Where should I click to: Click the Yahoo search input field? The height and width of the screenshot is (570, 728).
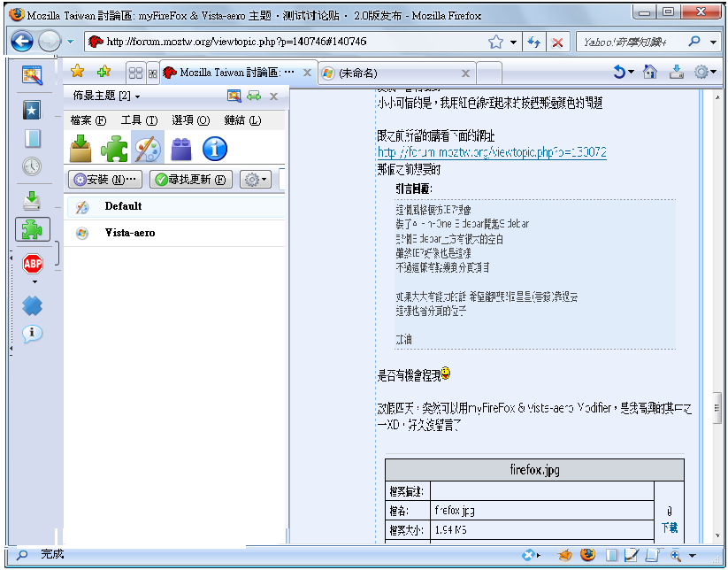click(x=626, y=42)
